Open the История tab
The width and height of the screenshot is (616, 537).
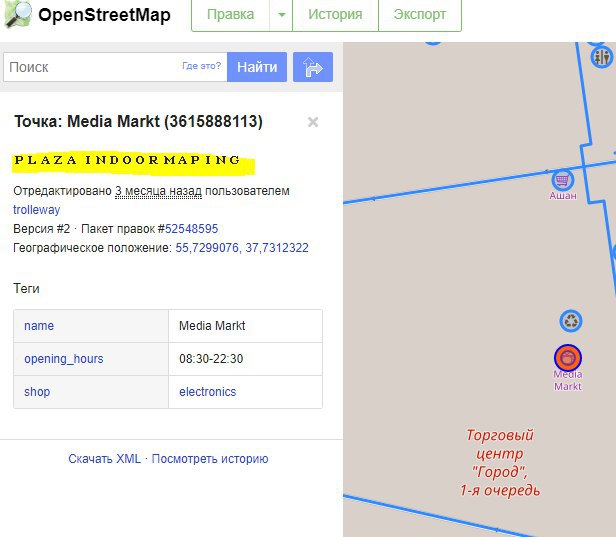click(x=335, y=15)
